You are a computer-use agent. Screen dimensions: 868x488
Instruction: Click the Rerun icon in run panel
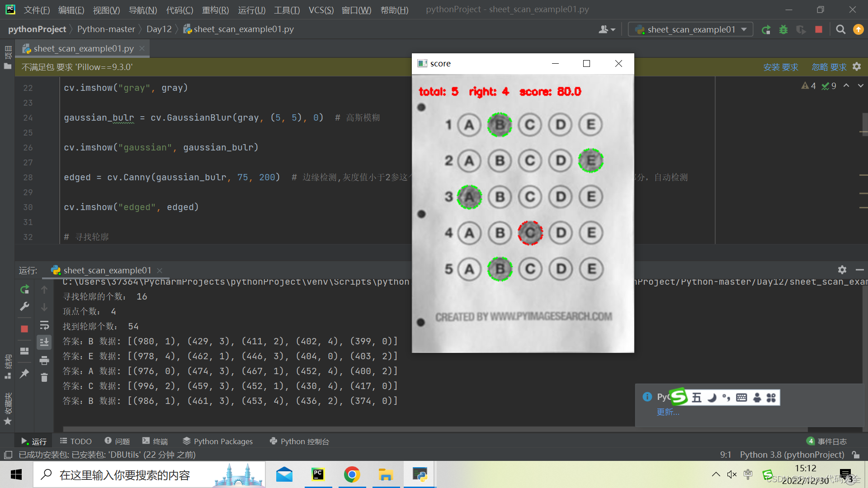coord(24,289)
